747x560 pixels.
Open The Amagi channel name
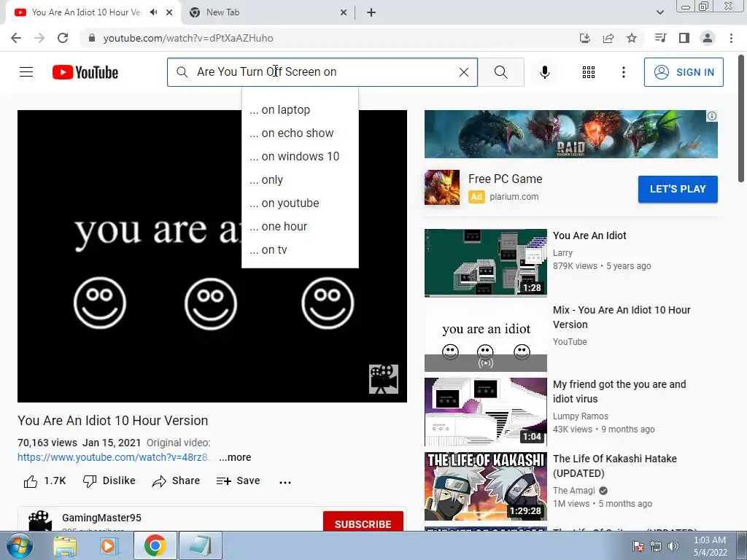(573, 491)
